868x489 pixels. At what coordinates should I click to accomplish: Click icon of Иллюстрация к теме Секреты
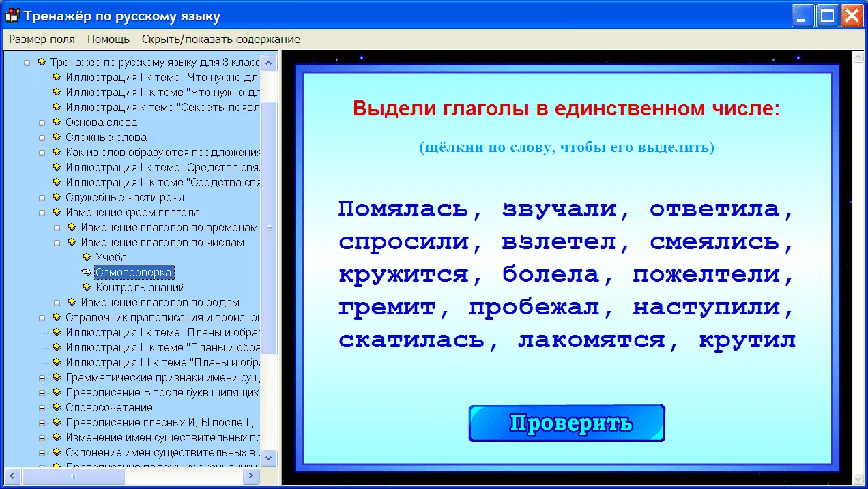pyautogui.click(x=56, y=107)
